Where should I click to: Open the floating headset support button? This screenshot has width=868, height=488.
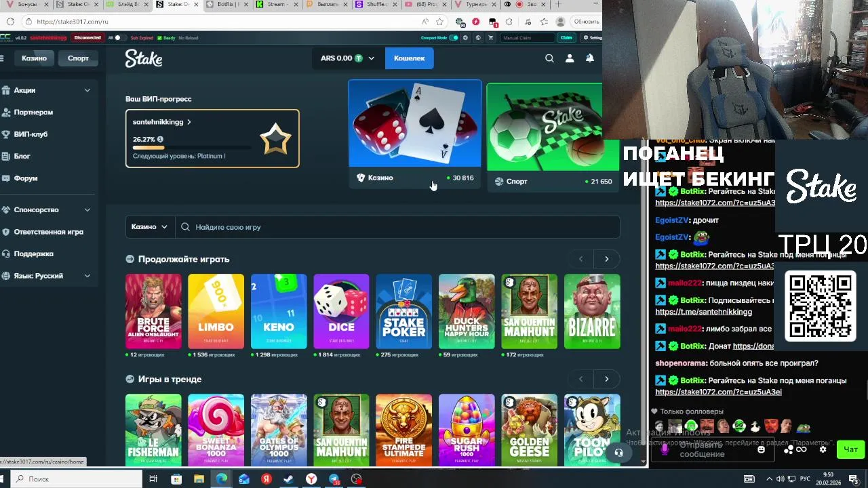(618, 452)
